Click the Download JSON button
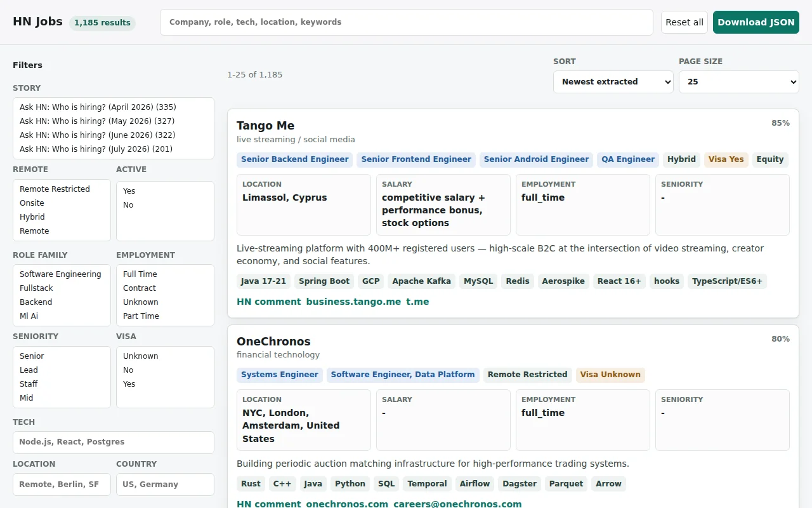Image resolution: width=812 pixels, height=508 pixels. pos(756,22)
